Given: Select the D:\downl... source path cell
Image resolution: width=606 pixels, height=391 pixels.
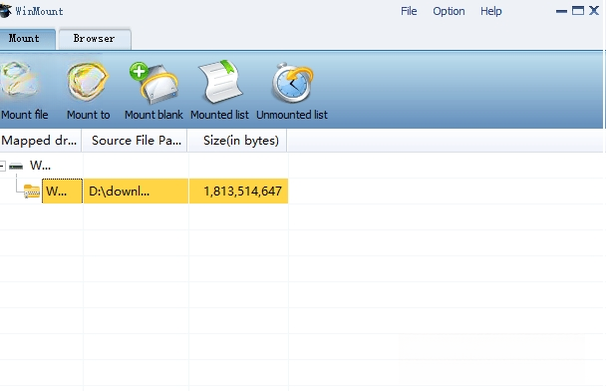Looking at the screenshot, I should tap(136, 191).
